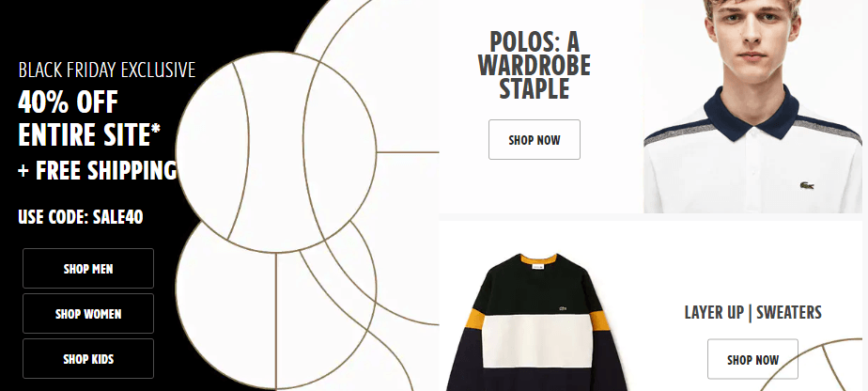Click the SHOP MEN button
The width and height of the screenshot is (868, 391).
pyautogui.click(x=88, y=269)
